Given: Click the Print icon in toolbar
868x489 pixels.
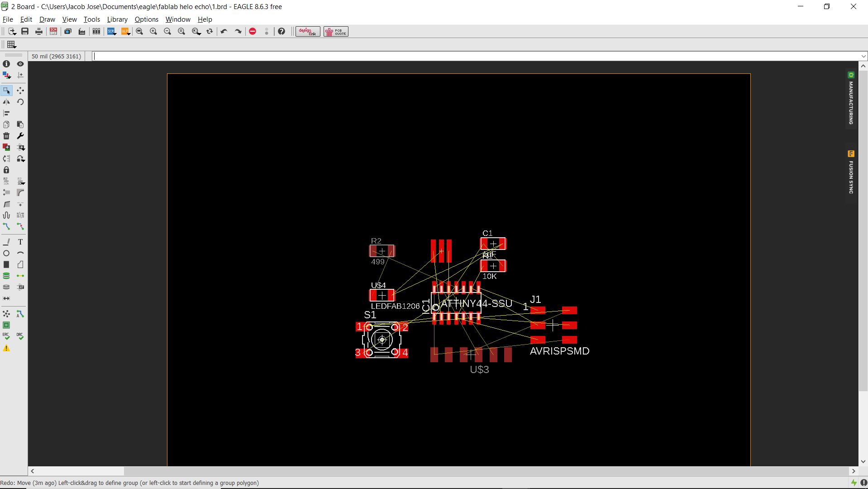Looking at the screenshot, I should click(x=39, y=31).
